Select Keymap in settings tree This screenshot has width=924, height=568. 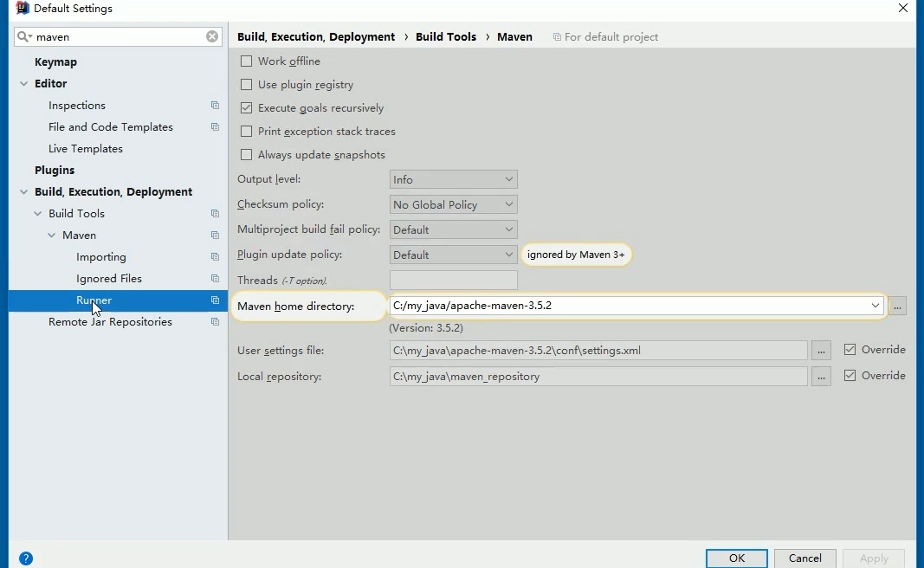pyautogui.click(x=56, y=61)
